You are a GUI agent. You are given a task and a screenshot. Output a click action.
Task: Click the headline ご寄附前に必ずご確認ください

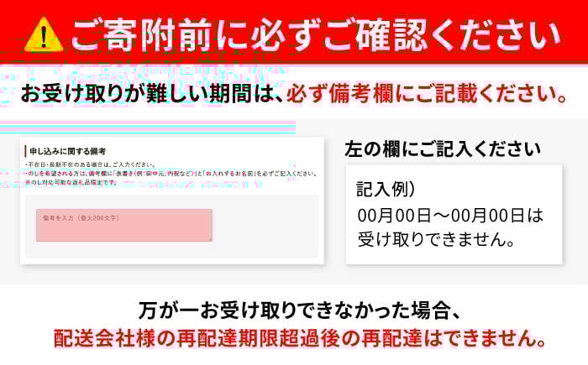pos(316,35)
